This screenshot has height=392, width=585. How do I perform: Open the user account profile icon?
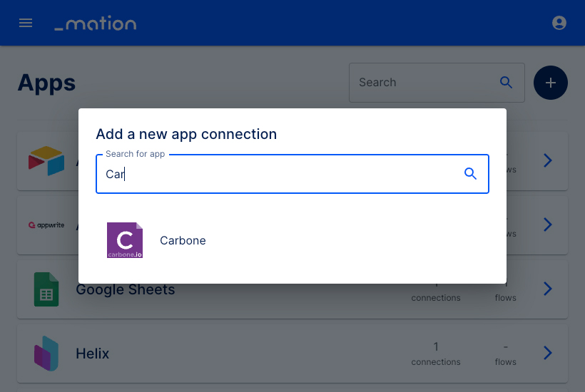[x=559, y=23]
